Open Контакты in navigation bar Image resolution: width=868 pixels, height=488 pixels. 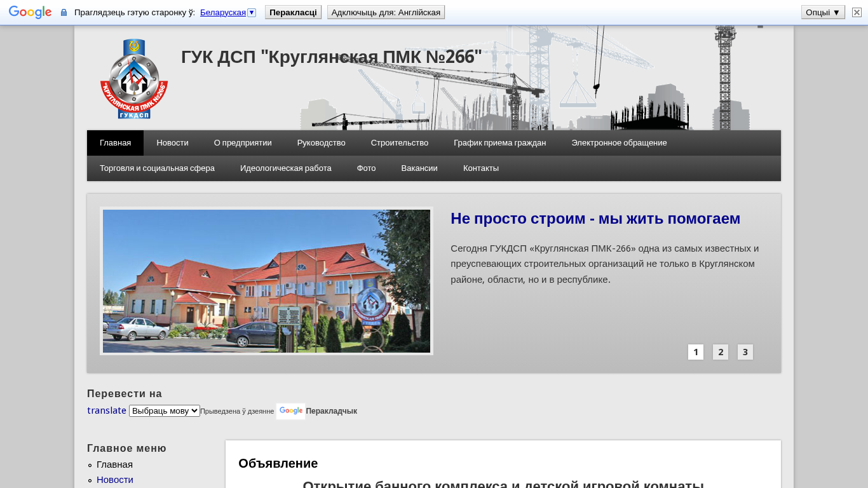pos(480,168)
